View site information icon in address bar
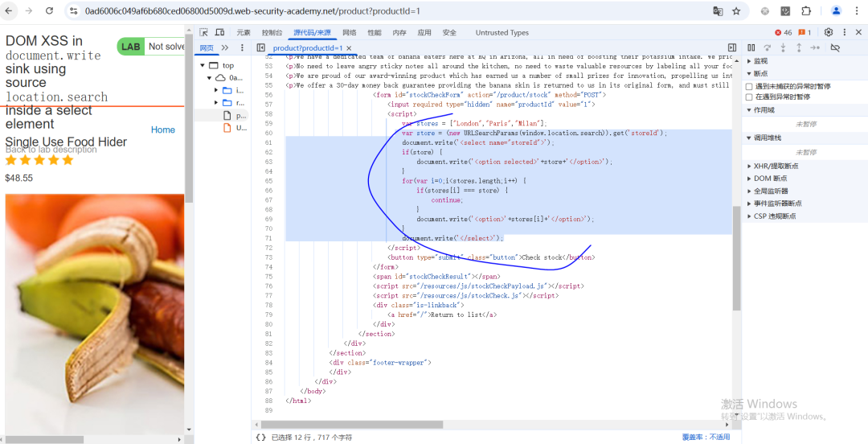 [x=74, y=11]
